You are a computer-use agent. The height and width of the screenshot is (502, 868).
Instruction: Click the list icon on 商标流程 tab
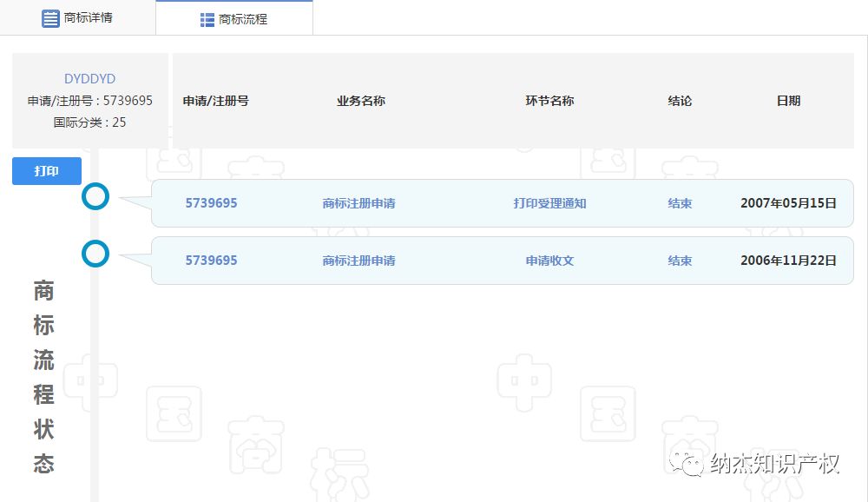tap(206, 17)
